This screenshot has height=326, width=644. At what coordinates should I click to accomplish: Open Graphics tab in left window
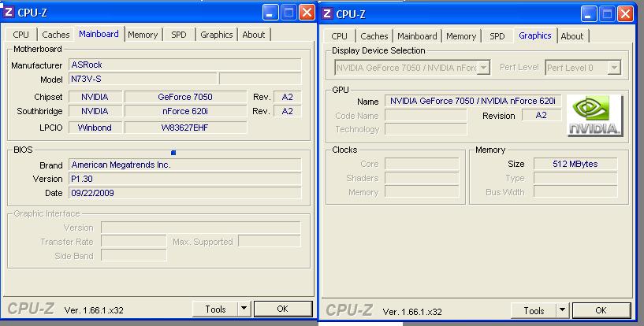tap(217, 35)
